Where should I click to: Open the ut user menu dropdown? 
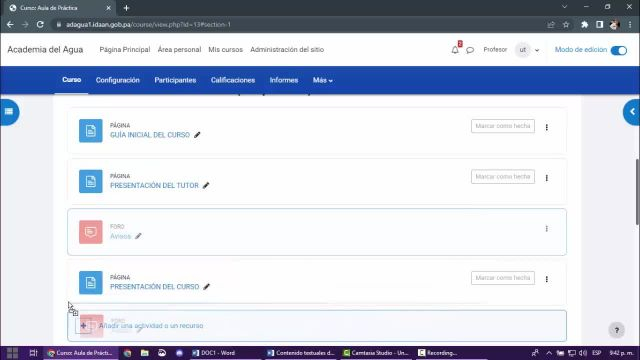click(x=527, y=50)
